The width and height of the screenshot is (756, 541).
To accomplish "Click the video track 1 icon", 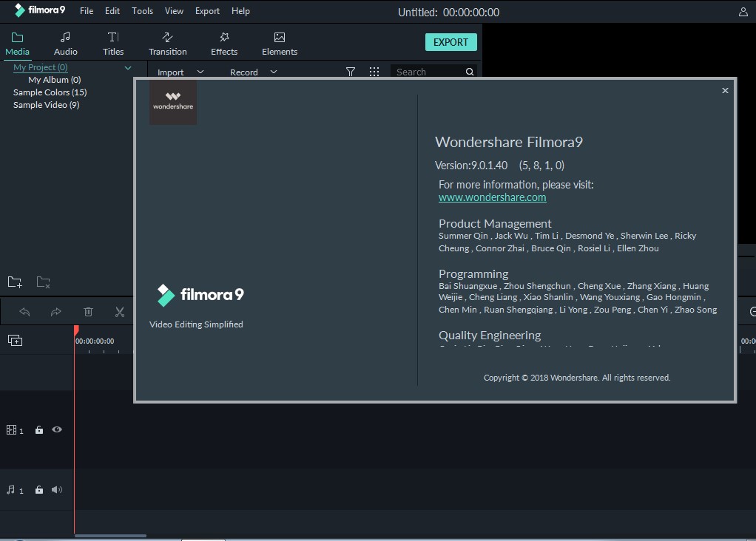I will click(x=12, y=429).
